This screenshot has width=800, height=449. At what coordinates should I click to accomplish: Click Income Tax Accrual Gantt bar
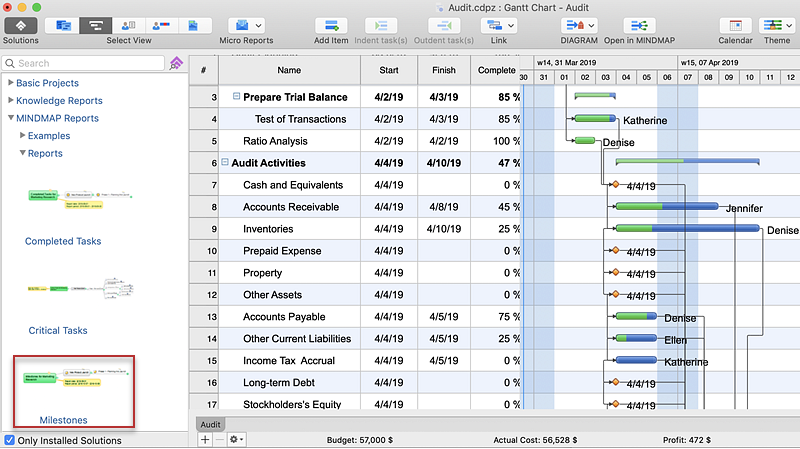pyautogui.click(x=636, y=360)
